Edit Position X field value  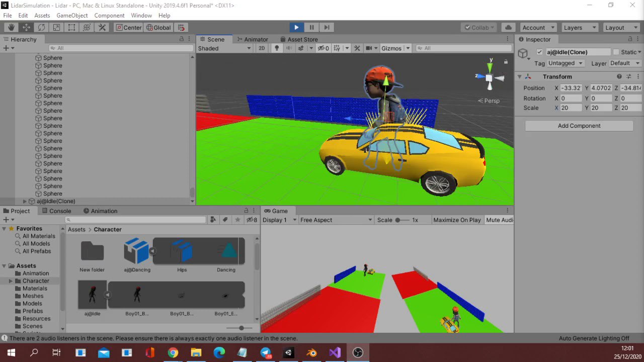[571, 88]
